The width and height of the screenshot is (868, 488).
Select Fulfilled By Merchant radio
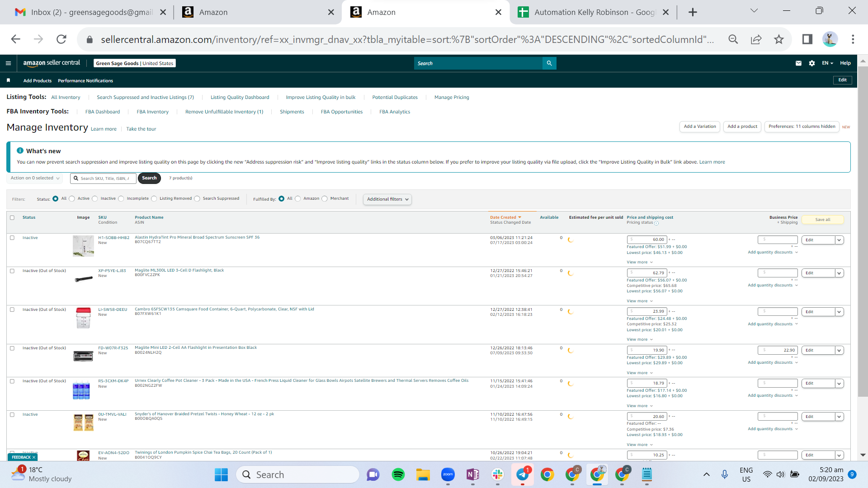325,199
